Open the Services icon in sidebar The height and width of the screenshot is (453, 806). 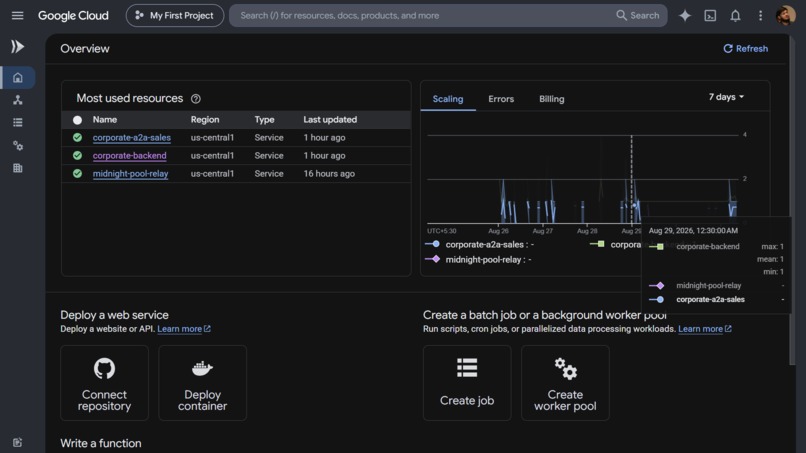point(18,100)
